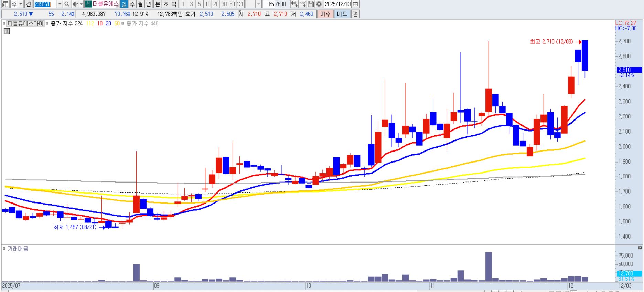Click the data table grid icon
The image size is (644, 292).
click(x=7, y=31)
